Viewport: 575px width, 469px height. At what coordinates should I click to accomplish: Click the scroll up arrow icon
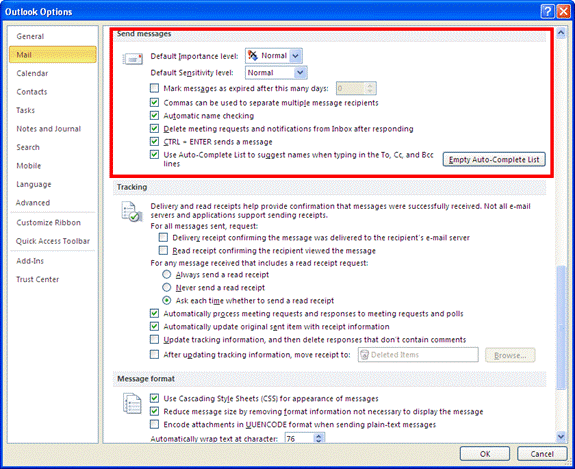[561, 34]
